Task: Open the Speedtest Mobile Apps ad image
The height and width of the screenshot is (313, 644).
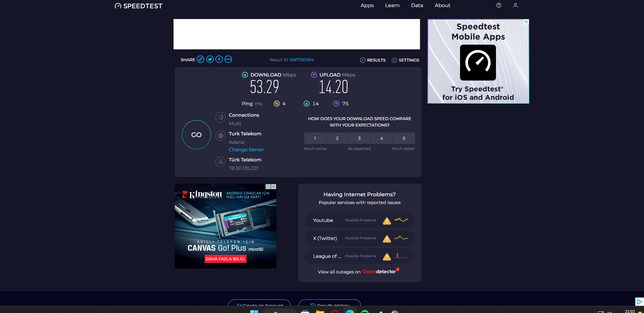Action: pyautogui.click(x=478, y=61)
